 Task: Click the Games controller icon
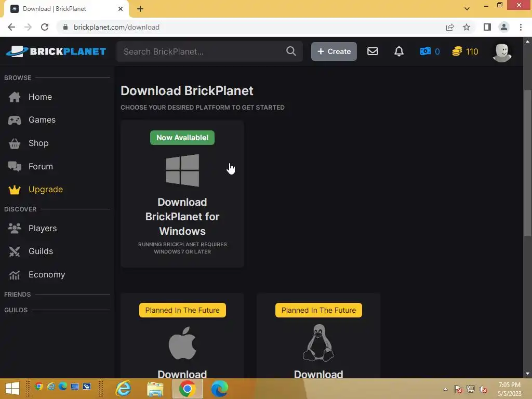pos(14,120)
